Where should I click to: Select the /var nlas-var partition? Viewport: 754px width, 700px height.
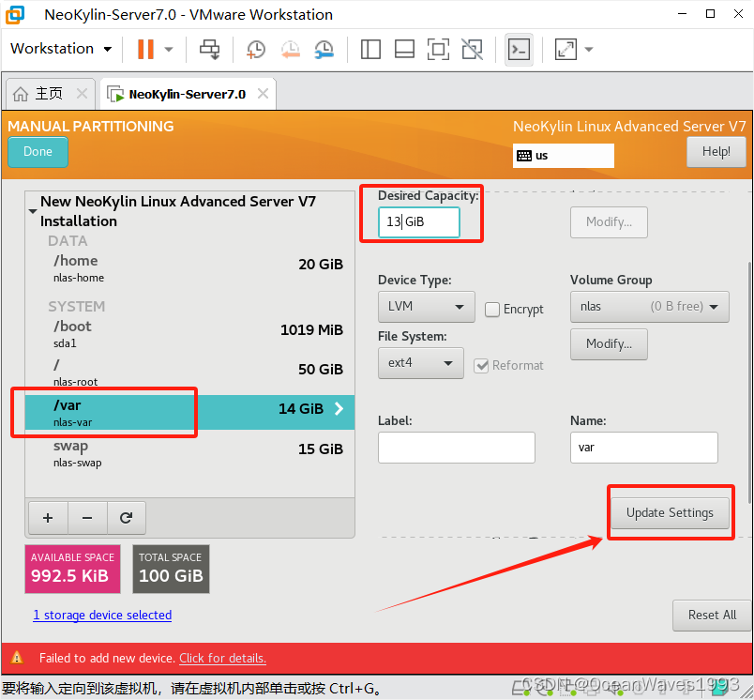pos(190,412)
